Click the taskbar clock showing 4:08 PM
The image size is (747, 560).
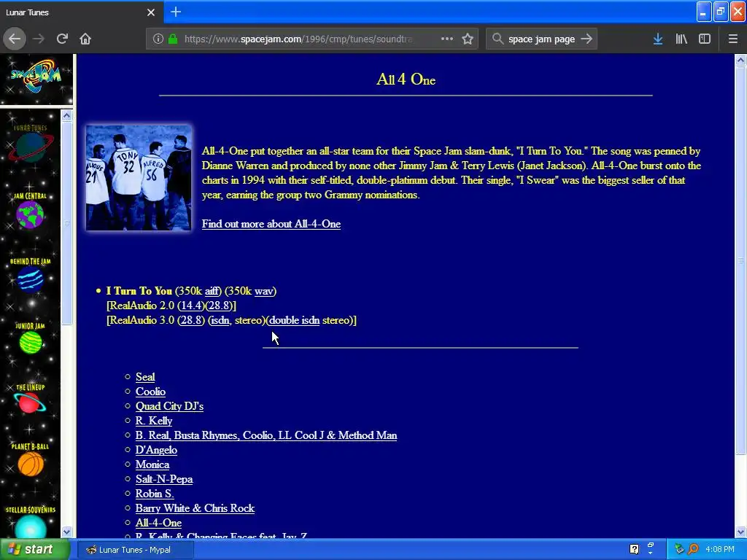[x=720, y=549]
